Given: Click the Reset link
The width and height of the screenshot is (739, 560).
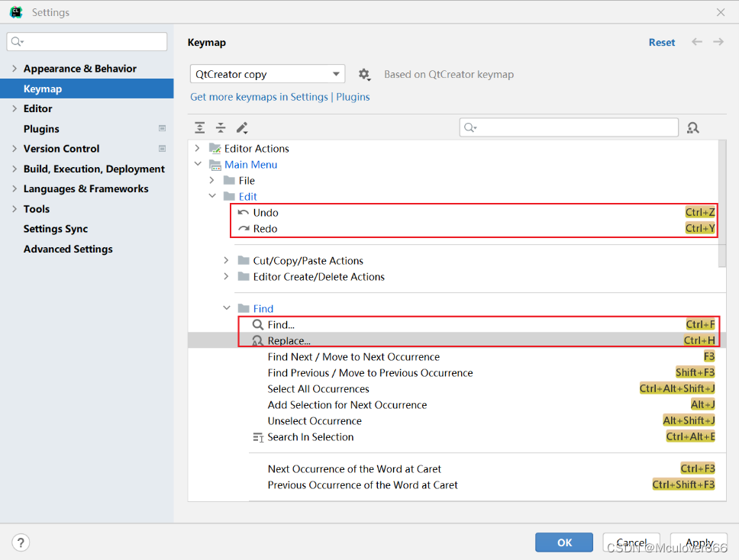Looking at the screenshot, I should coord(662,43).
